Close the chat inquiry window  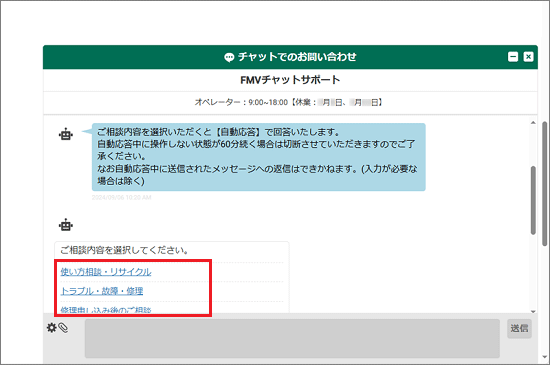coord(528,57)
